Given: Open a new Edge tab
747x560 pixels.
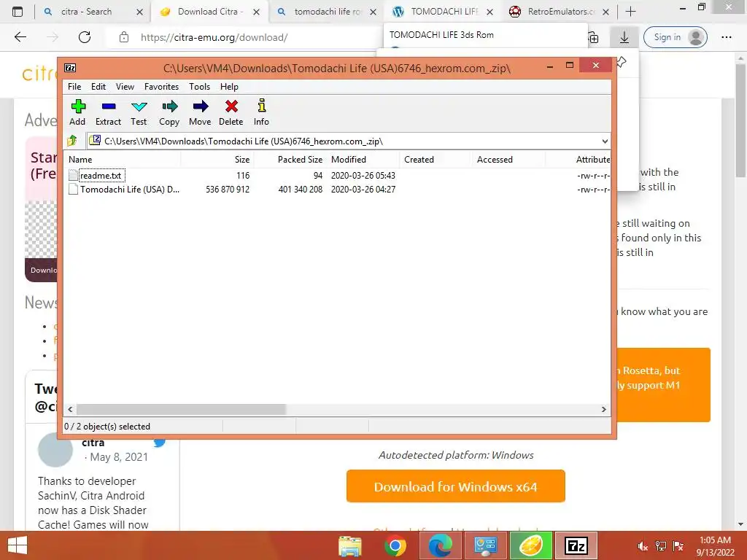Looking at the screenshot, I should point(630,12).
